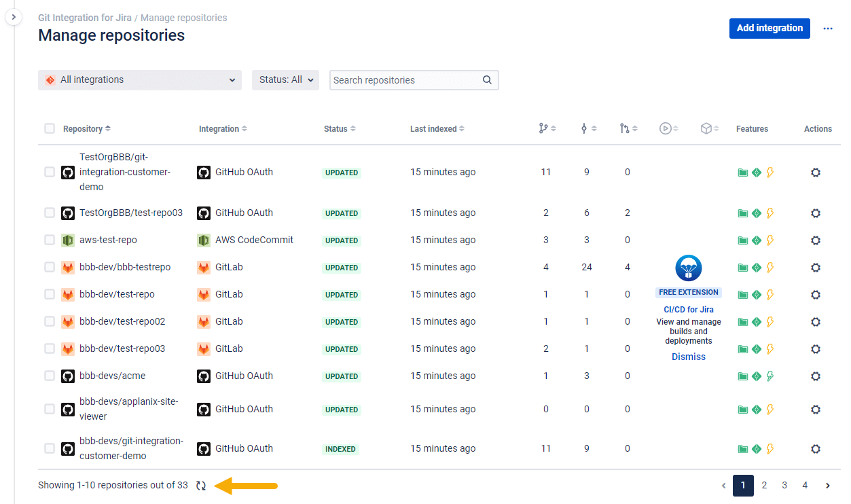Go to the previous page arrow
The image size is (851, 504).
point(724,486)
